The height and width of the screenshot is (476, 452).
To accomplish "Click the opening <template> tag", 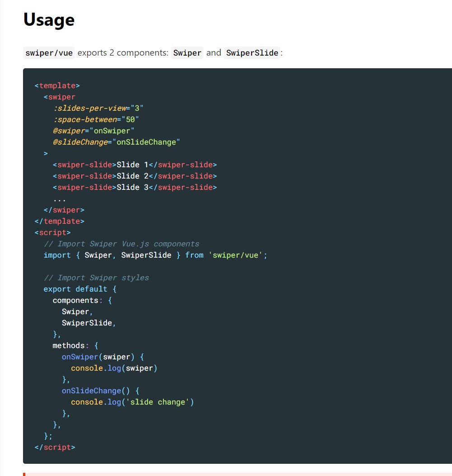I will point(57,85).
